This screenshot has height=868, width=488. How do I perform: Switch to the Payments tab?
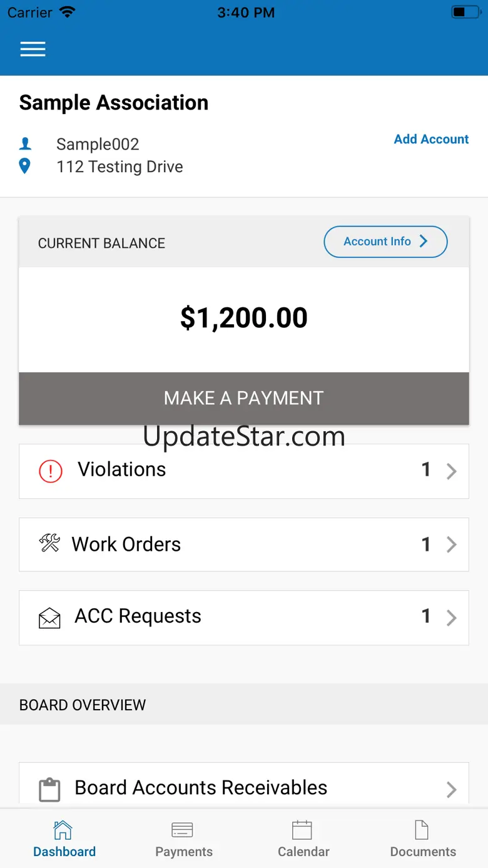[183, 839]
